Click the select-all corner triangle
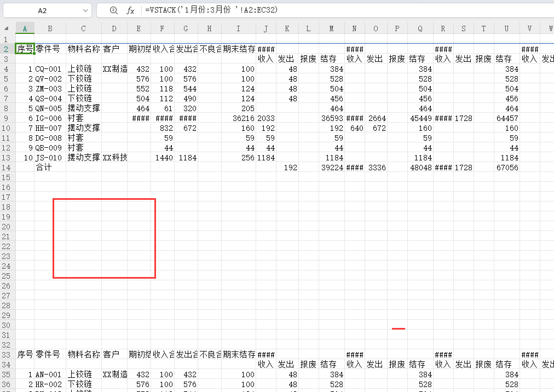This screenshot has height=392, width=554. pyautogui.click(x=7, y=28)
